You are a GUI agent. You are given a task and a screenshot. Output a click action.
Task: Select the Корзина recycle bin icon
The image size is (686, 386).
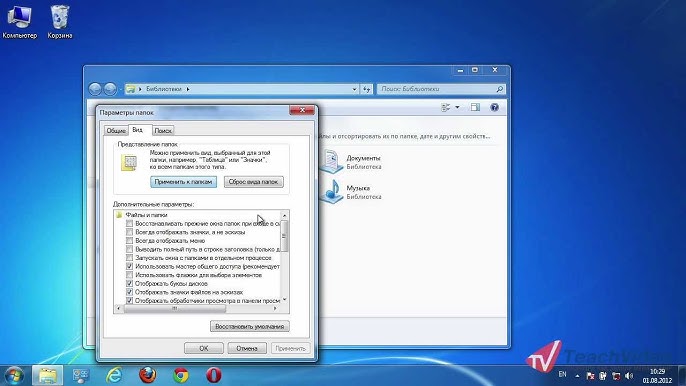60,22
